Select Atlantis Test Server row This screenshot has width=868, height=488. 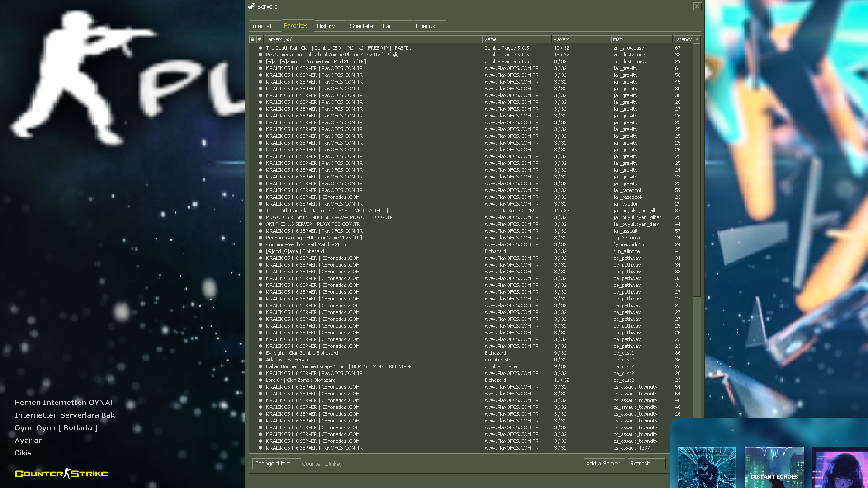pyautogui.click(x=470, y=360)
